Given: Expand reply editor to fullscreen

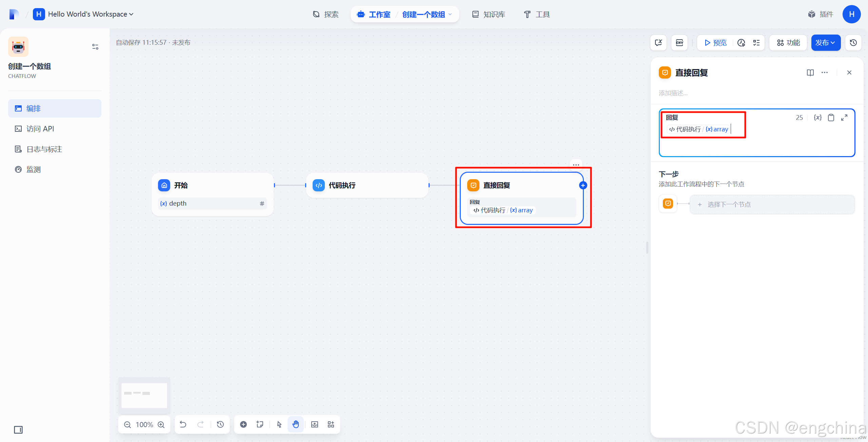Looking at the screenshot, I should pos(844,118).
